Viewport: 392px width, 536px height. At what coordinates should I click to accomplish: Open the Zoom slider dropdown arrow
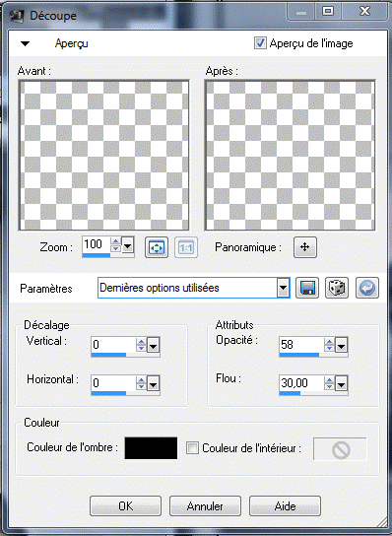click(x=128, y=245)
